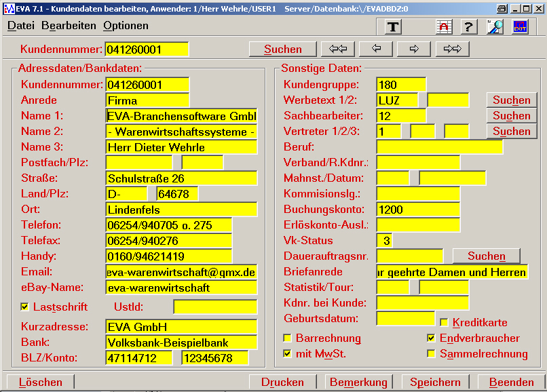Click the Straße field with Schulstraße 26
Screen dimensions: 547x392
click(181, 178)
